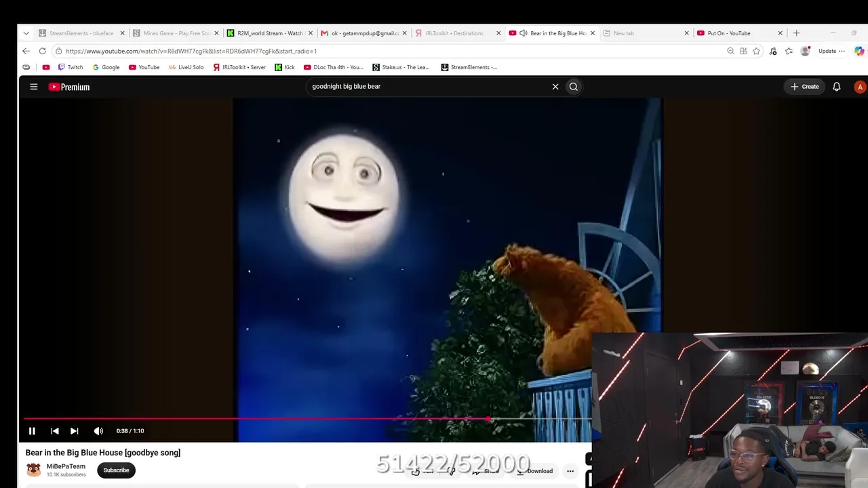The image size is (868, 488).
Task: Download the video
Action: [x=534, y=471]
